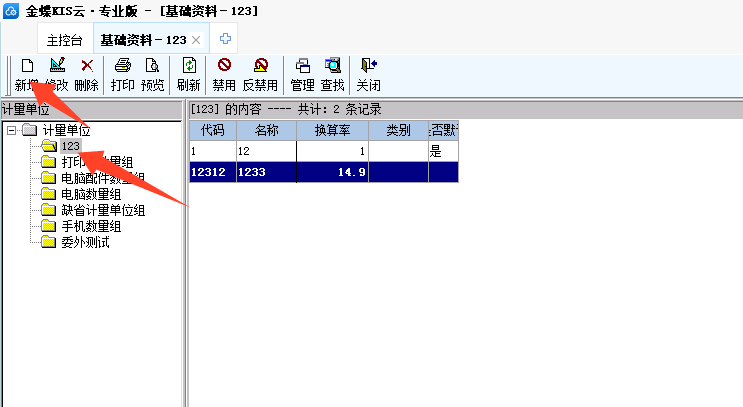Viewport: 743px width, 407px height.
Task: Switch to the 主控台 tab
Action: click(x=67, y=39)
